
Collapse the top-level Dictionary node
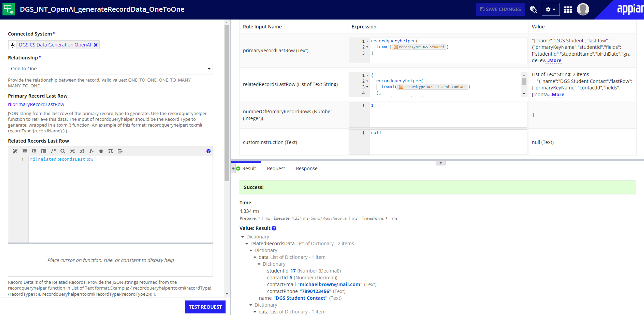point(243,237)
